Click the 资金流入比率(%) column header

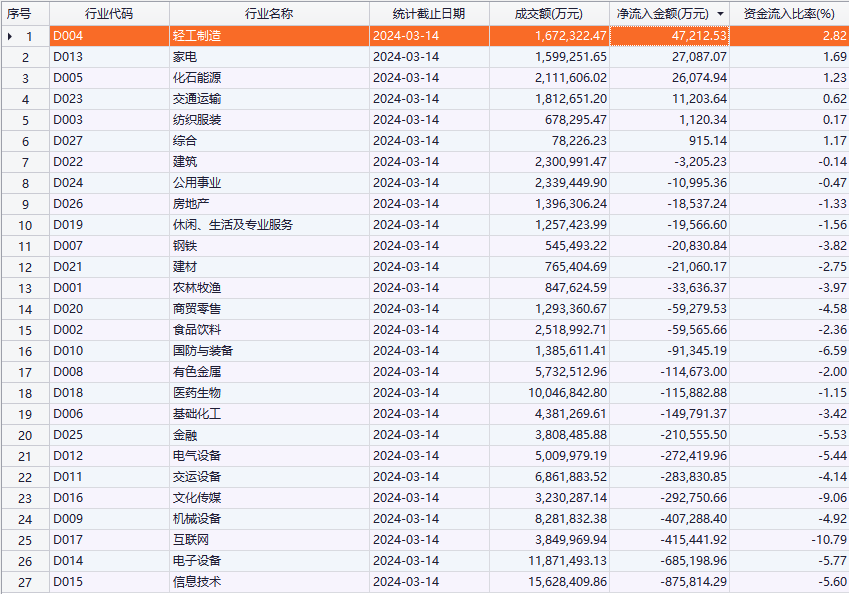pyautogui.click(x=789, y=14)
